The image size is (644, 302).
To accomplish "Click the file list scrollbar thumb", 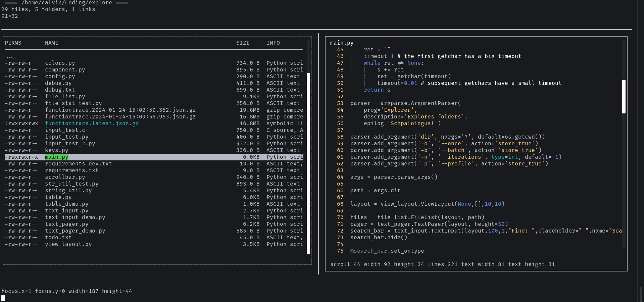I will pyautogui.click(x=308, y=164).
